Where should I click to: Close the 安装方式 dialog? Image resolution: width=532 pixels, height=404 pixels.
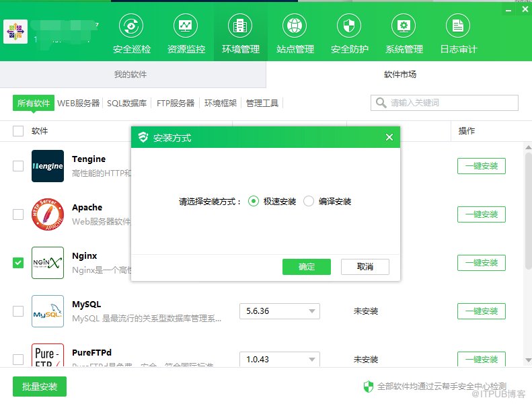coord(389,137)
